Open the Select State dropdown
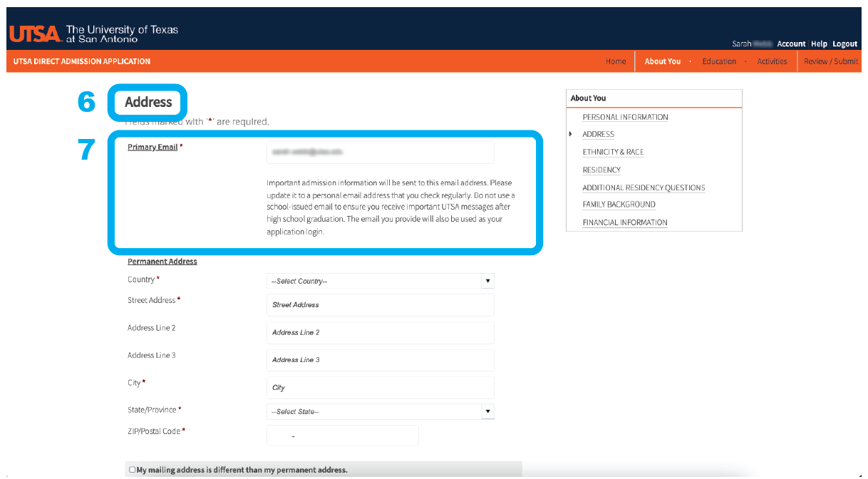The height and width of the screenshot is (479, 868). tap(380, 411)
